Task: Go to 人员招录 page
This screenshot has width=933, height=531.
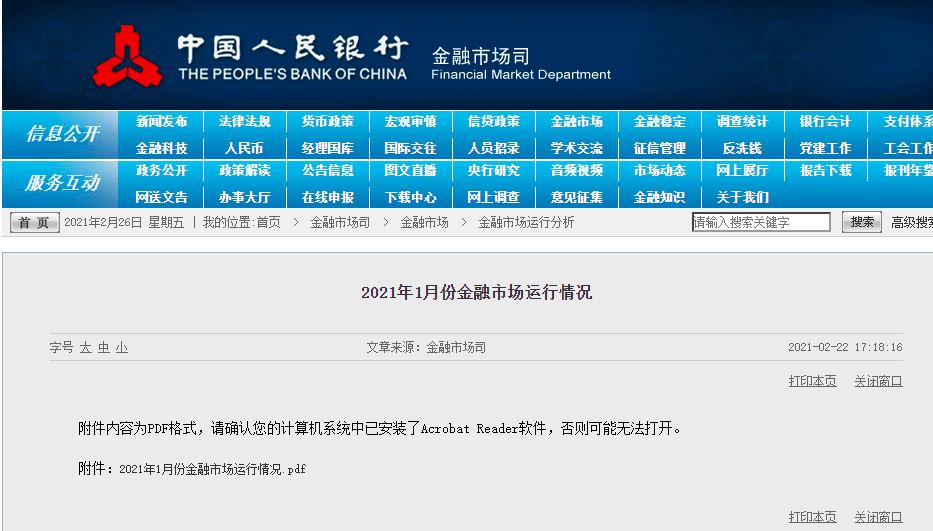Action: point(493,148)
